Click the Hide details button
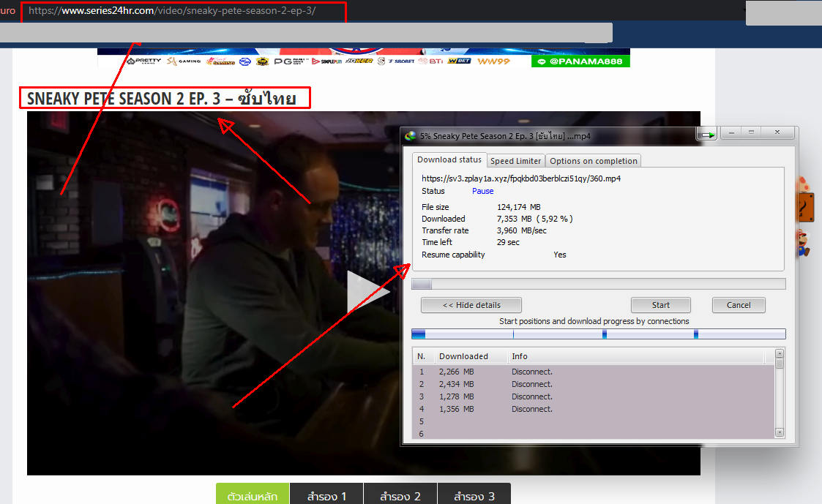822x504 pixels. [471, 305]
